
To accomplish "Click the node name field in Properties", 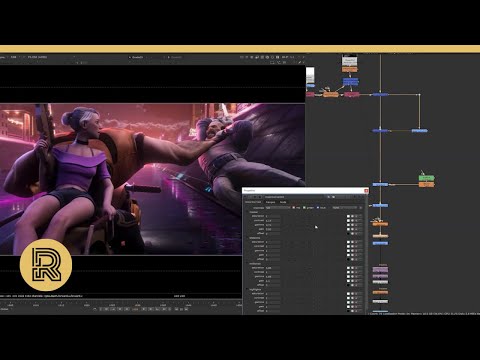I will click(x=293, y=197).
